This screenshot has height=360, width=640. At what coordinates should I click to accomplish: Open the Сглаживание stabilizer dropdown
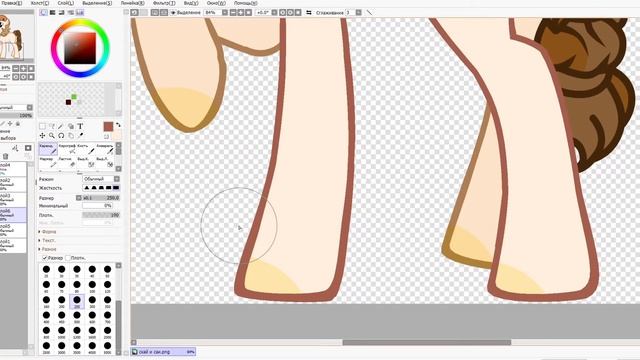[358, 13]
